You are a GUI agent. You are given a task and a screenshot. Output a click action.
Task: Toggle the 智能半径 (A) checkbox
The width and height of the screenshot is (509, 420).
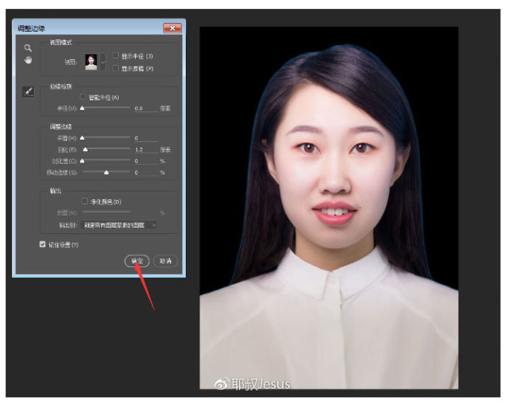pyautogui.click(x=83, y=97)
